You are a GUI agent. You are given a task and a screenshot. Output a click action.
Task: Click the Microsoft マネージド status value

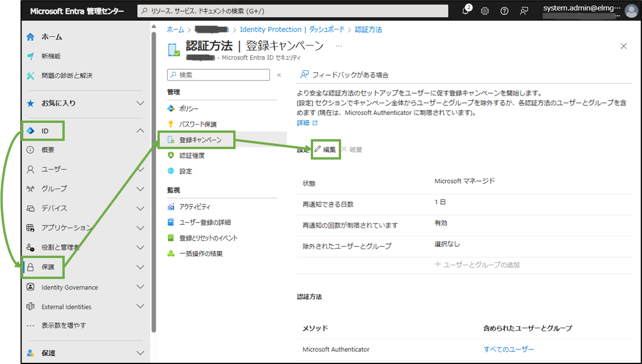465,181
